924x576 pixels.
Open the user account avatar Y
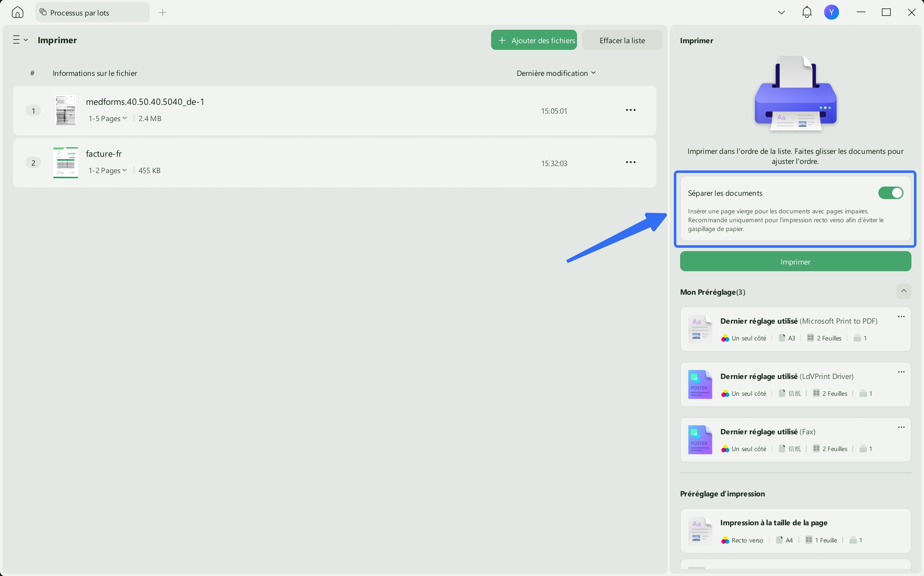tap(831, 12)
